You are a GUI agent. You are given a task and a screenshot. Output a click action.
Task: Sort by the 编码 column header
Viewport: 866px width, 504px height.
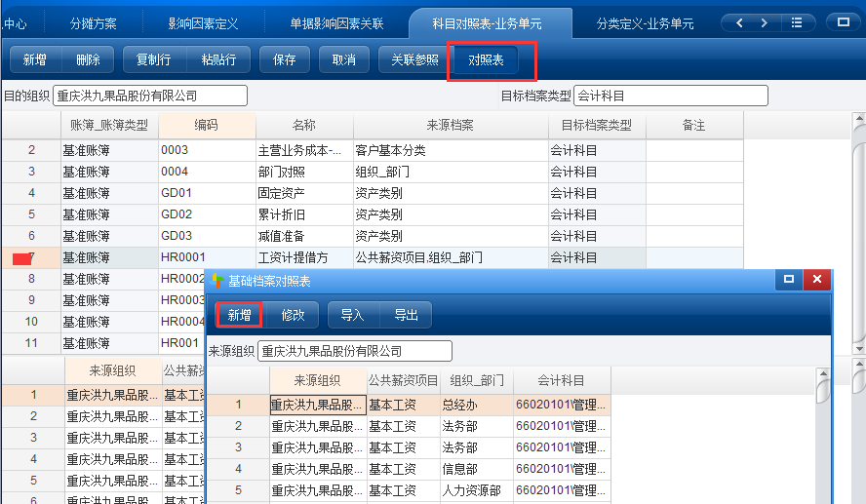[x=207, y=126]
